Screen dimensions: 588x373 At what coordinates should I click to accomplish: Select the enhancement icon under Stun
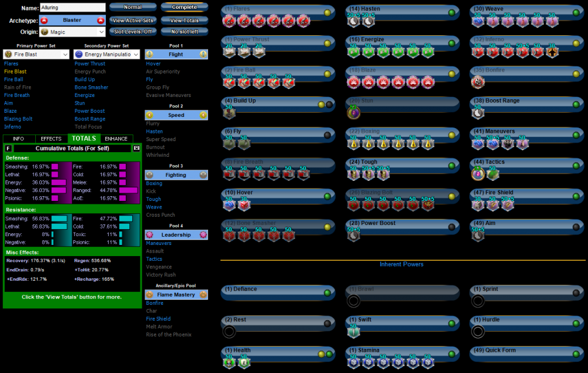click(353, 112)
